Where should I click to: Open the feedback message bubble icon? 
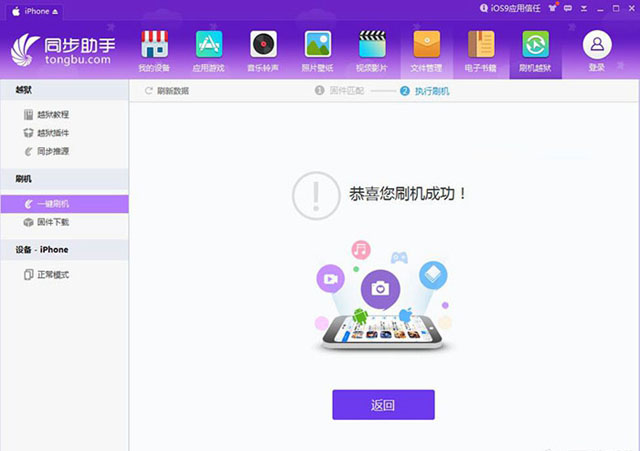[x=568, y=8]
